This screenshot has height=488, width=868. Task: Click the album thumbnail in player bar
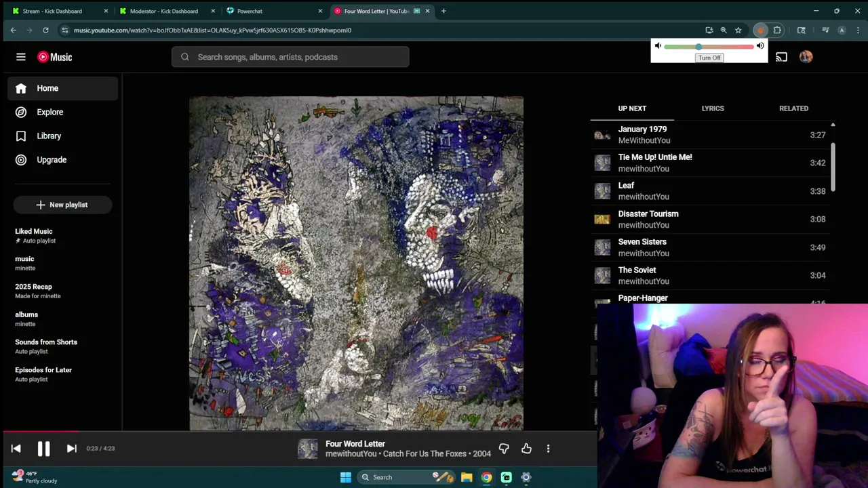(x=308, y=449)
